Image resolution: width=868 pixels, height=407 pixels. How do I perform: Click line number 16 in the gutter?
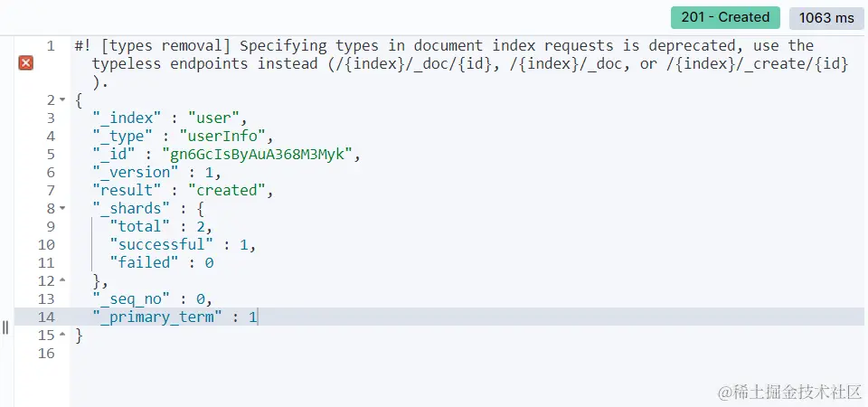46,354
